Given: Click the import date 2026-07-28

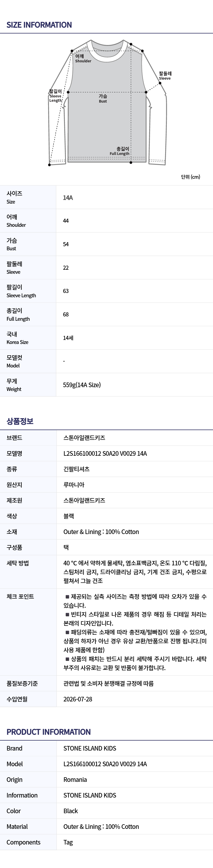Looking at the screenshot, I should 78,699.
